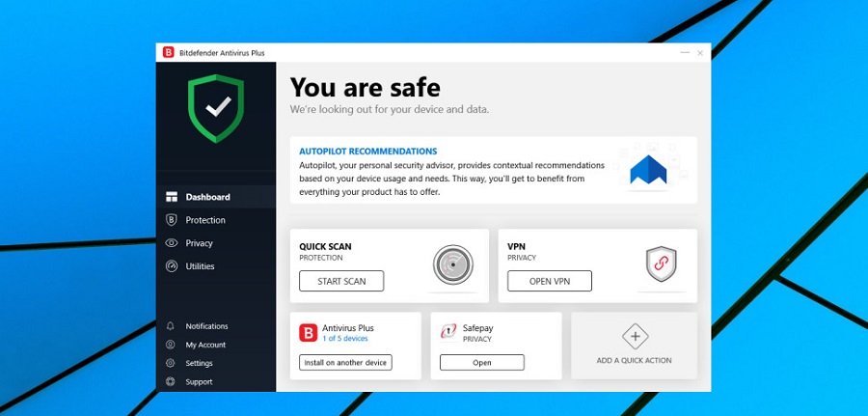This screenshot has height=416, width=868.
Task: Click the My Account person icon
Action: click(171, 345)
